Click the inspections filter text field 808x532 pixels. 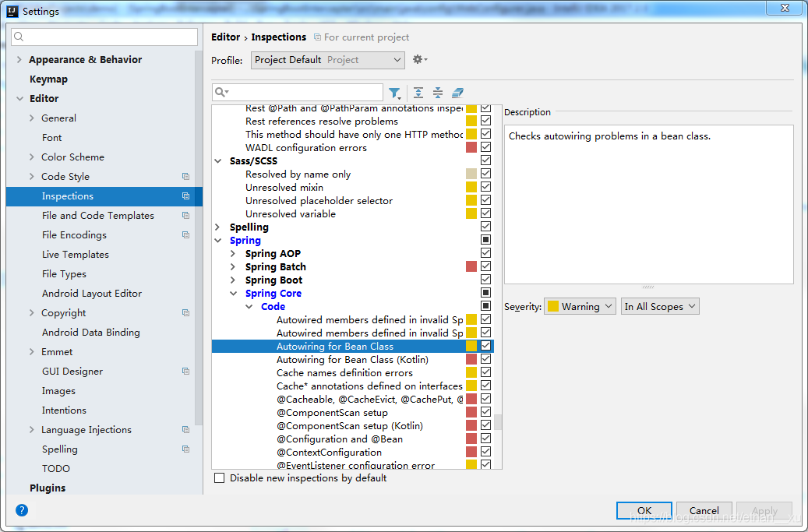coord(298,92)
